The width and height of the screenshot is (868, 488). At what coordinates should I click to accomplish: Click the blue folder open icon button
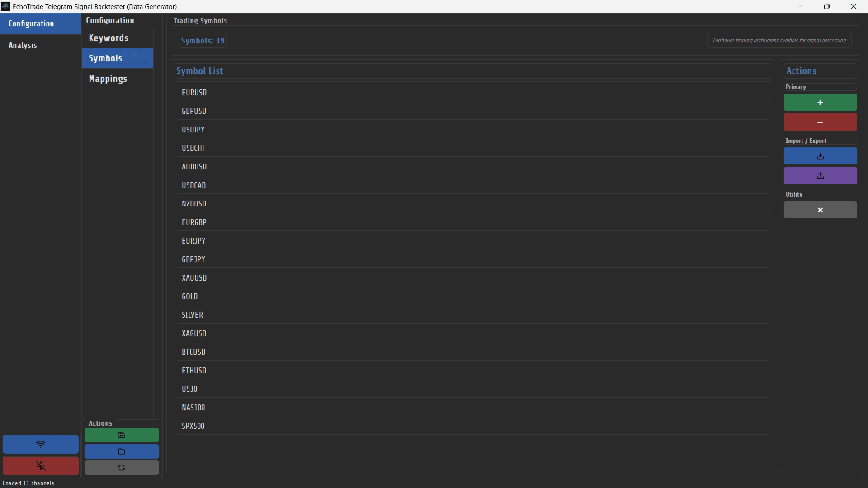click(122, 451)
